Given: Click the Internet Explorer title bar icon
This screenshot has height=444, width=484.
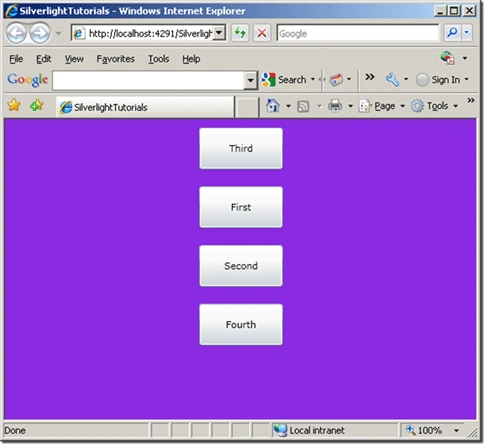Looking at the screenshot, I should coord(12,11).
